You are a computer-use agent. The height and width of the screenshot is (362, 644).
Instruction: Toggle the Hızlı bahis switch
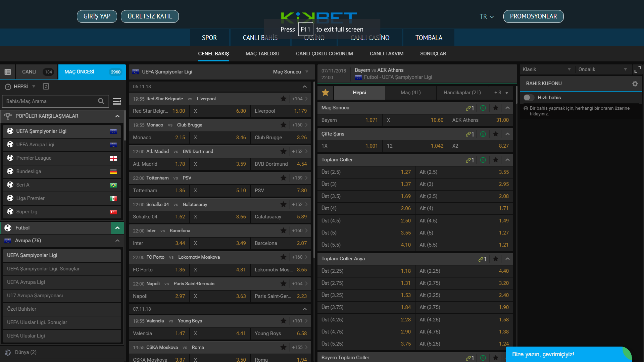pos(529,97)
